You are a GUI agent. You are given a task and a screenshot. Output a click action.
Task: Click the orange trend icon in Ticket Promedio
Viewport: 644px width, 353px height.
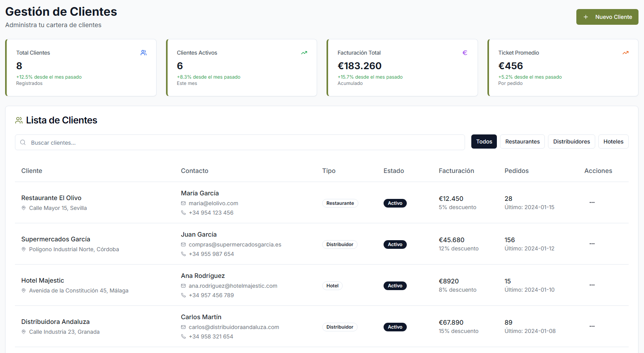(626, 53)
